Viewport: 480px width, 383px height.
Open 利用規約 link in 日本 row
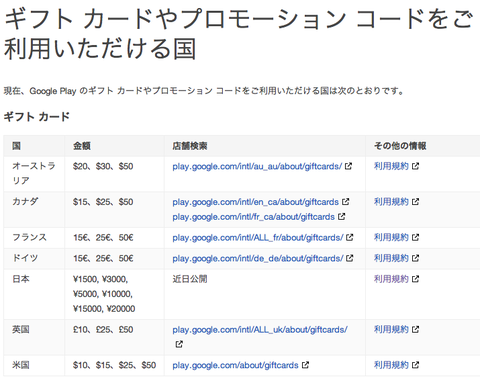[x=391, y=278]
